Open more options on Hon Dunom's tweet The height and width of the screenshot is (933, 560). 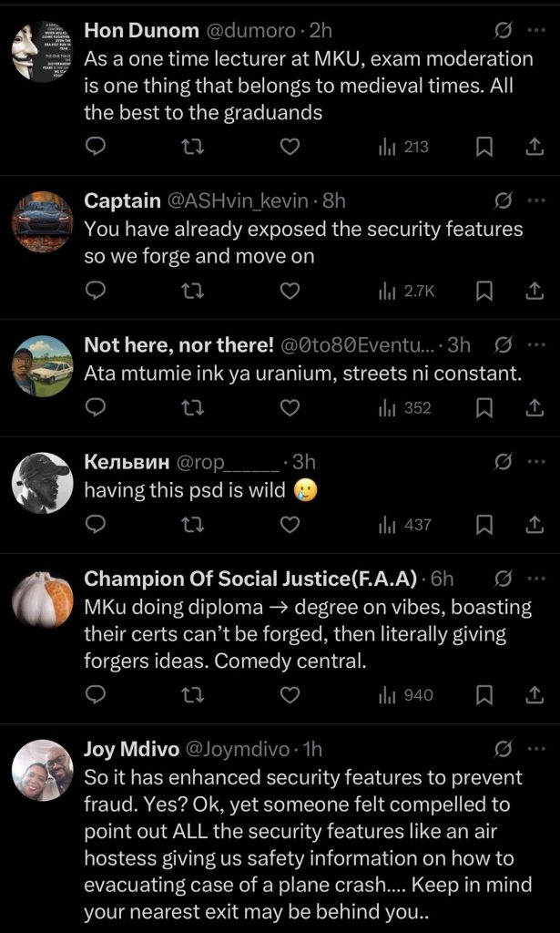535,30
